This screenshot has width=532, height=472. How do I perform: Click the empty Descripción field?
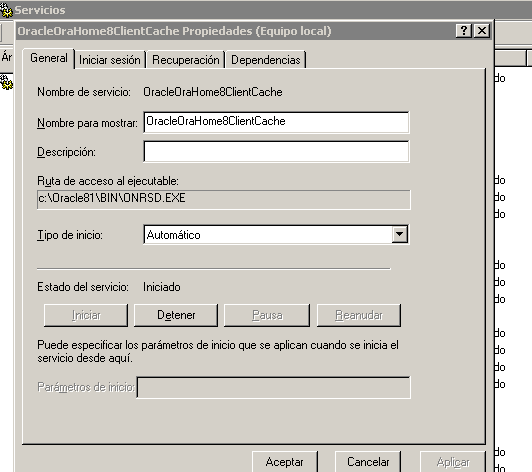[276, 152]
